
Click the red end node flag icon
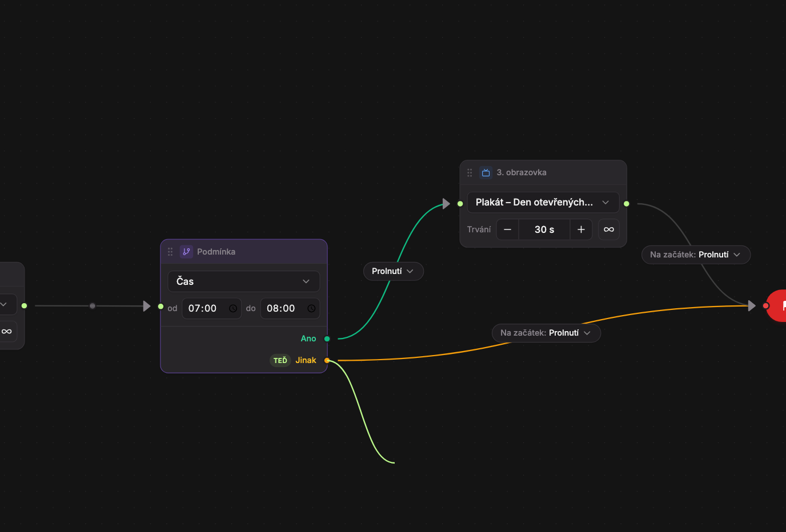(784, 306)
